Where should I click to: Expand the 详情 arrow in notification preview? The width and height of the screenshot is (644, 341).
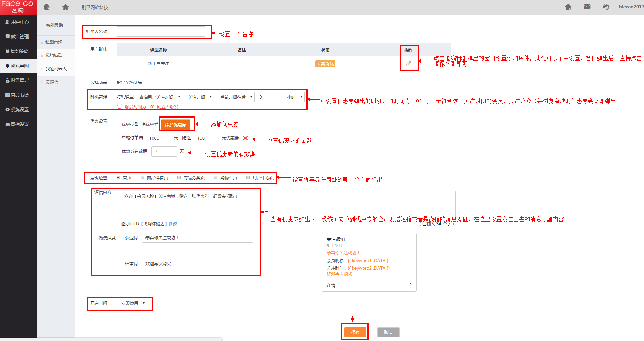tap(411, 284)
